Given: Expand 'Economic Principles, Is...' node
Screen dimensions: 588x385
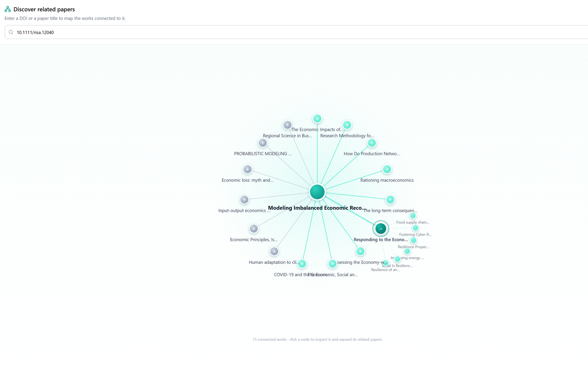Looking at the screenshot, I should point(254,229).
